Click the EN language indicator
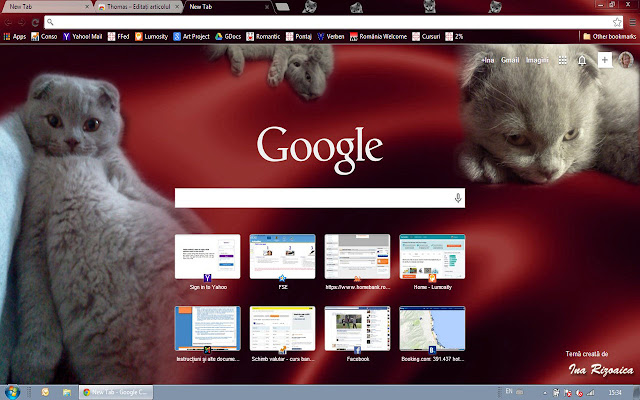640x400 pixels. point(509,391)
